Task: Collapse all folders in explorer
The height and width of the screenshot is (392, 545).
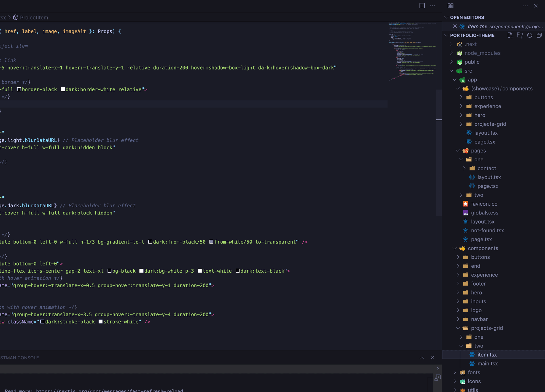Action: pos(539,35)
